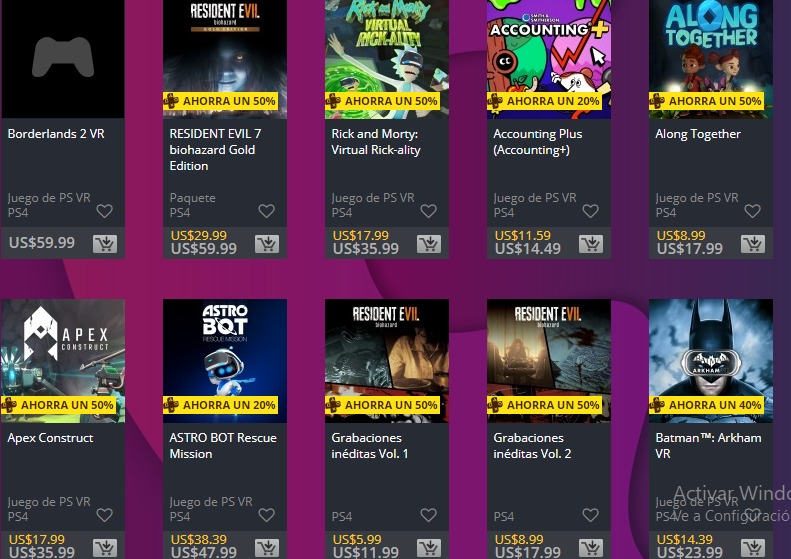The width and height of the screenshot is (791, 559).
Task: Toggle wishlist heart for RESIDENT EVIL 7 Gold Edition
Action: click(266, 211)
